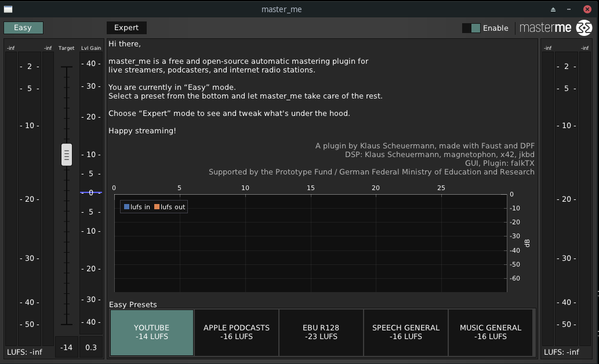Toggle the Enable switch

point(471,28)
